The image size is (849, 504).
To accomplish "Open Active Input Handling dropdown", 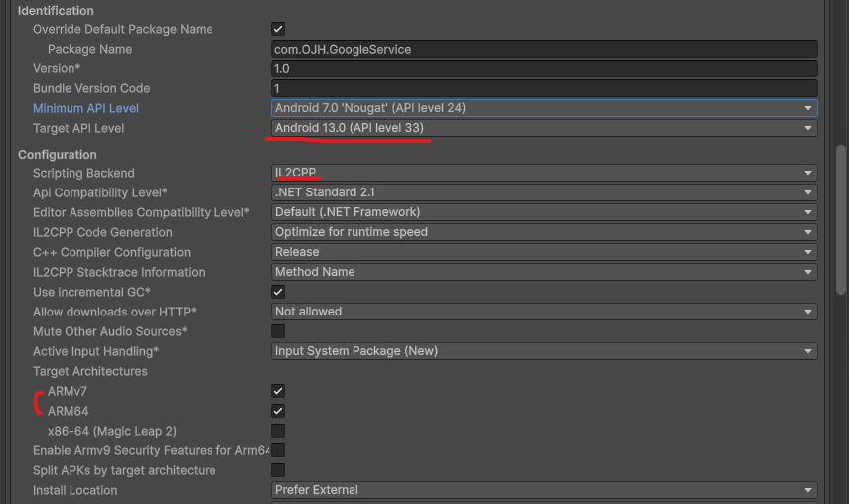I will tap(544, 351).
